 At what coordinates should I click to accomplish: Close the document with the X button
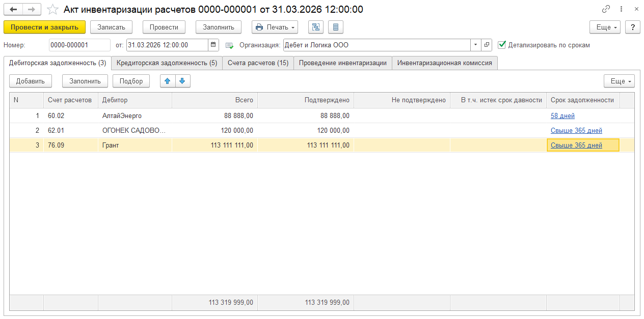(x=636, y=9)
